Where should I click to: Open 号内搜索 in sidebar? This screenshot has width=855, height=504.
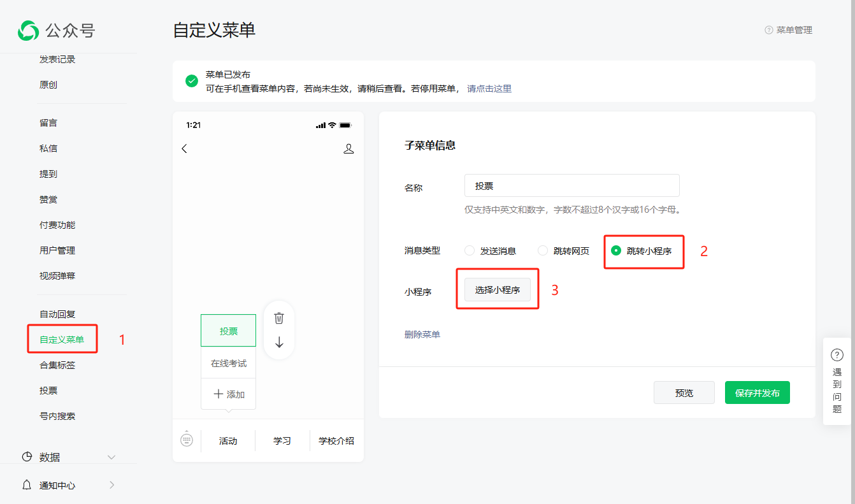(x=57, y=416)
